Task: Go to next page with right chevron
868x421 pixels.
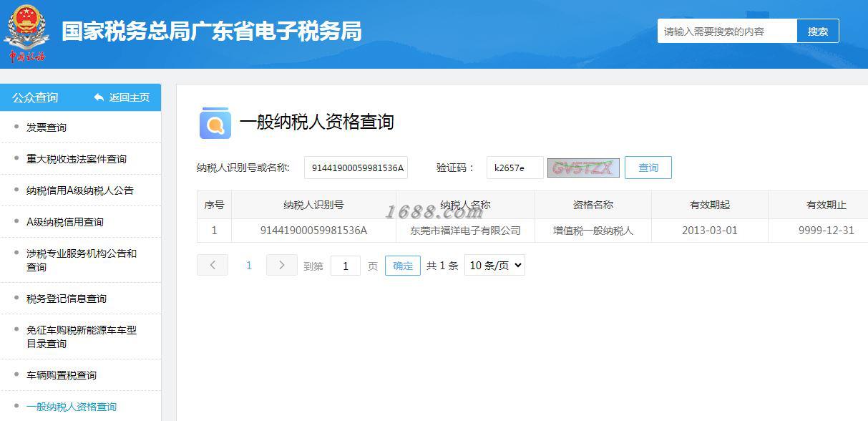Action: [281, 265]
